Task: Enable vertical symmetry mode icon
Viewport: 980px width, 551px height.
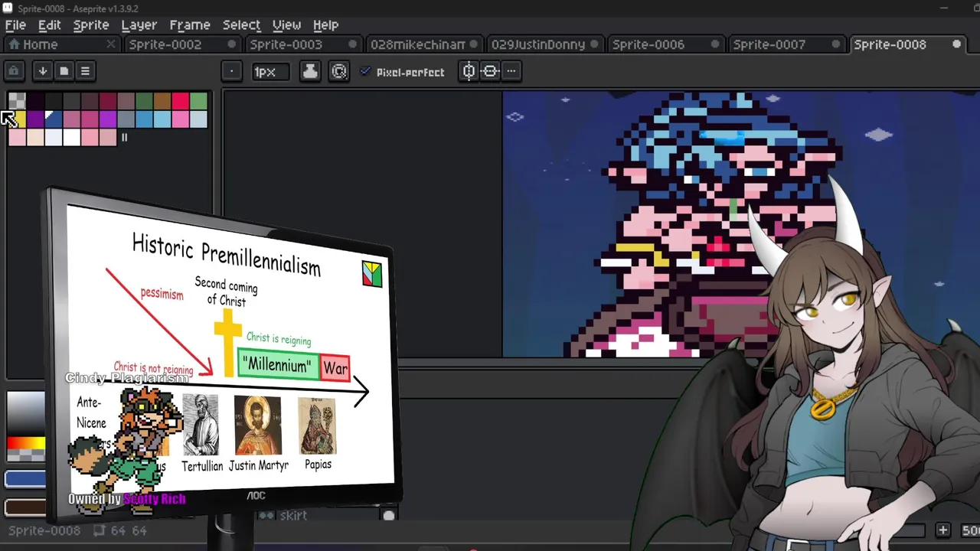Action: [490, 72]
